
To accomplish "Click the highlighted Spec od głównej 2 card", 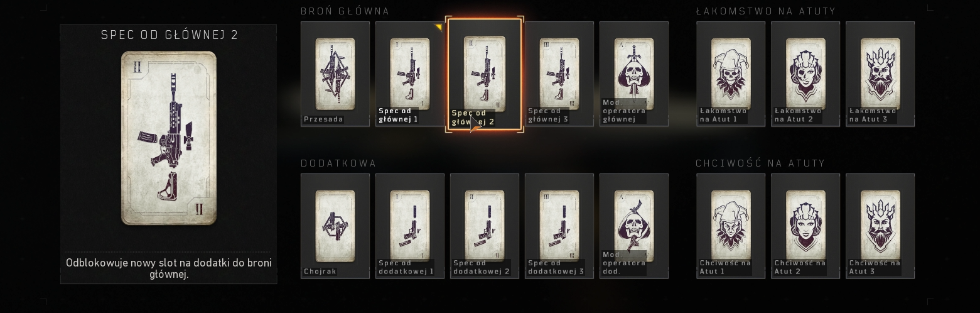I will (485, 74).
